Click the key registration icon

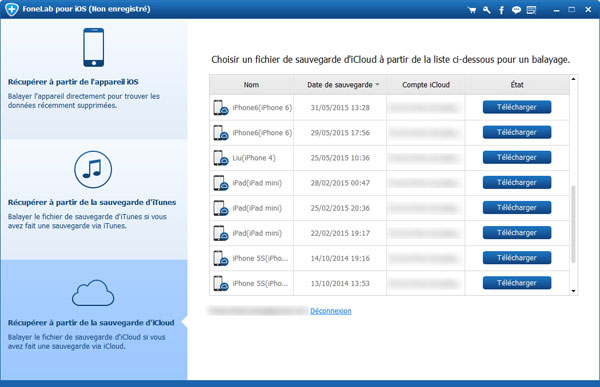(x=487, y=10)
